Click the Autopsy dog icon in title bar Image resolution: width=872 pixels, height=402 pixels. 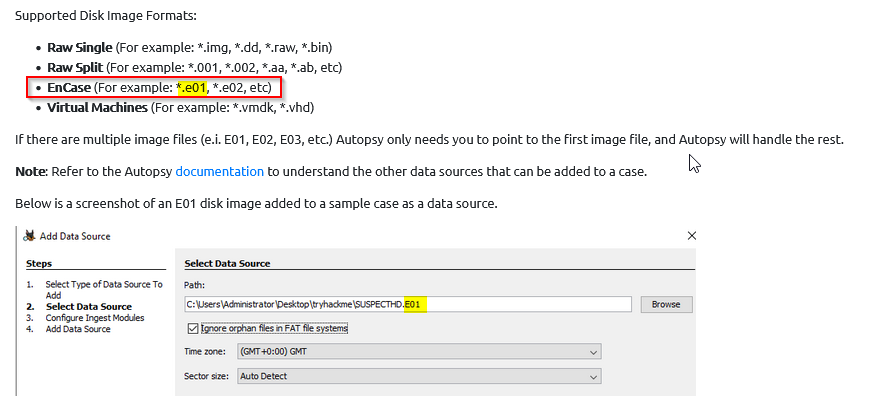[29, 236]
